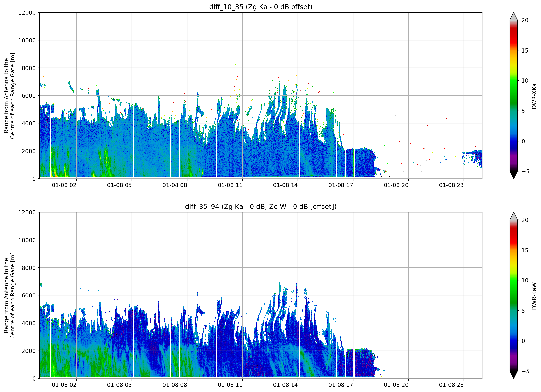541x392 pixels.
Task: Click top colorbar tick label 10
Action: [525, 81]
